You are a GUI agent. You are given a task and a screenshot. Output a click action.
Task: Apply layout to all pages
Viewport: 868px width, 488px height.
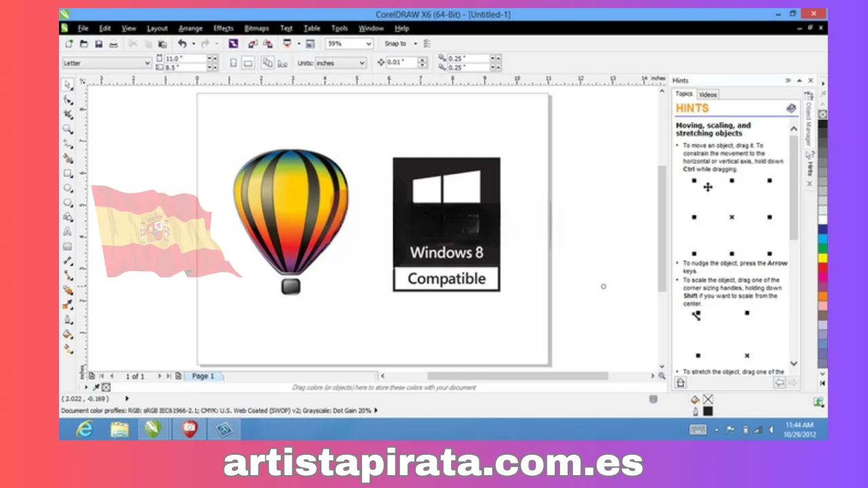click(x=267, y=63)
